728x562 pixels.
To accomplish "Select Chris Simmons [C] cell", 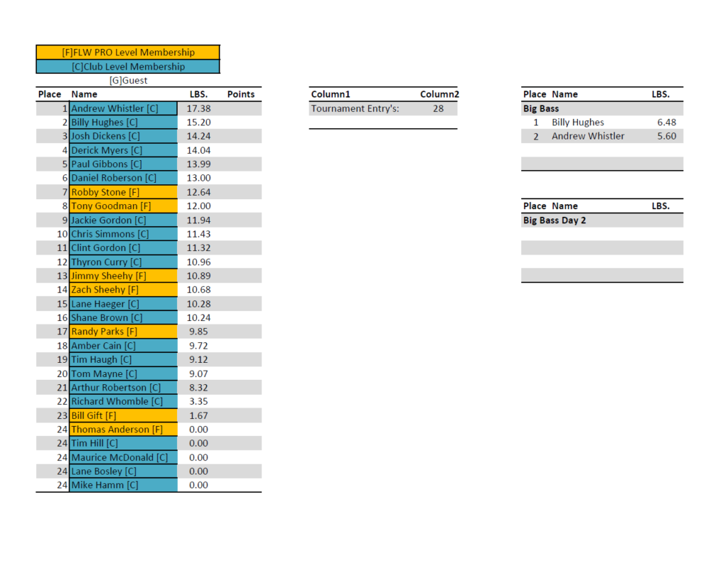I will [x=123, y=234].
